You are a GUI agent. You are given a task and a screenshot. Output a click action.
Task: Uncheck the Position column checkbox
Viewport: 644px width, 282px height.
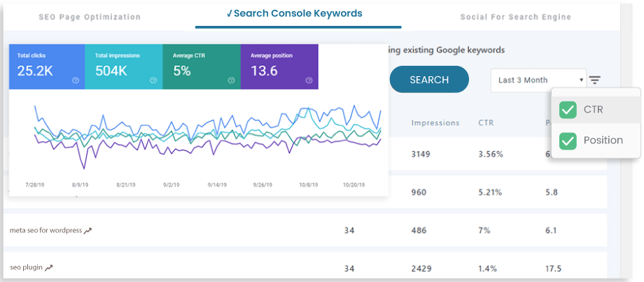tap(568, 141)
